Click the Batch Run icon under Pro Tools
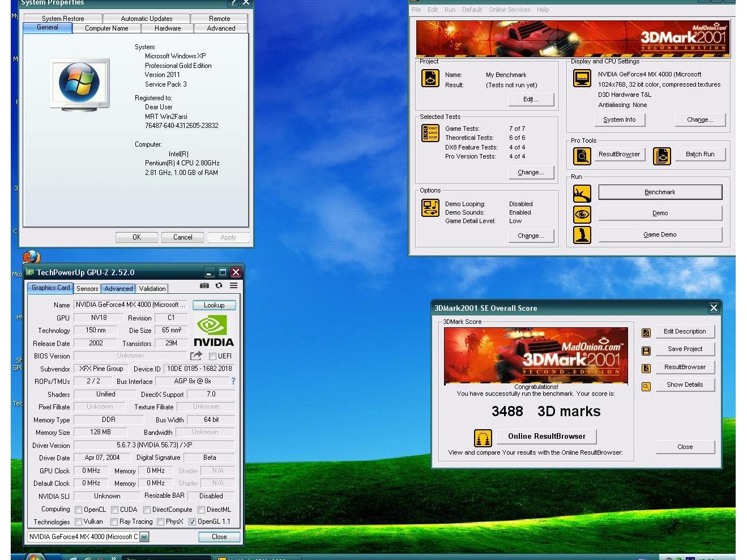 tap(662, 156)
